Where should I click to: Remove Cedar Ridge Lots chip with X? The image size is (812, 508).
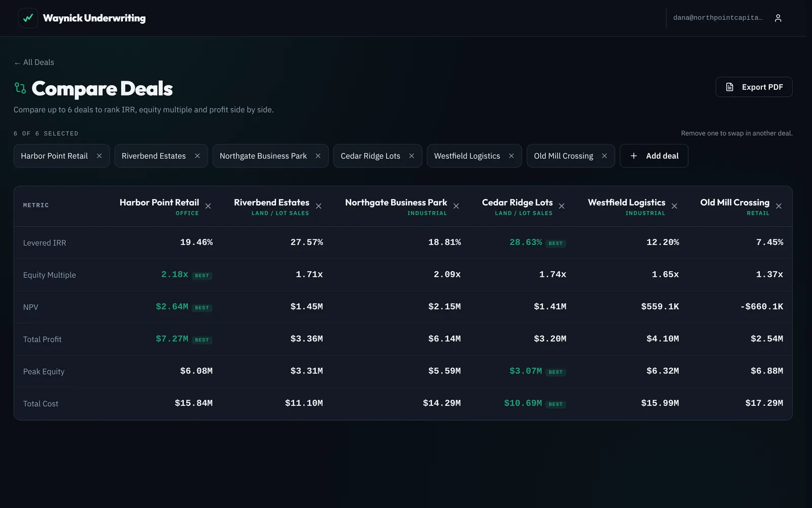tap(412, 156)
